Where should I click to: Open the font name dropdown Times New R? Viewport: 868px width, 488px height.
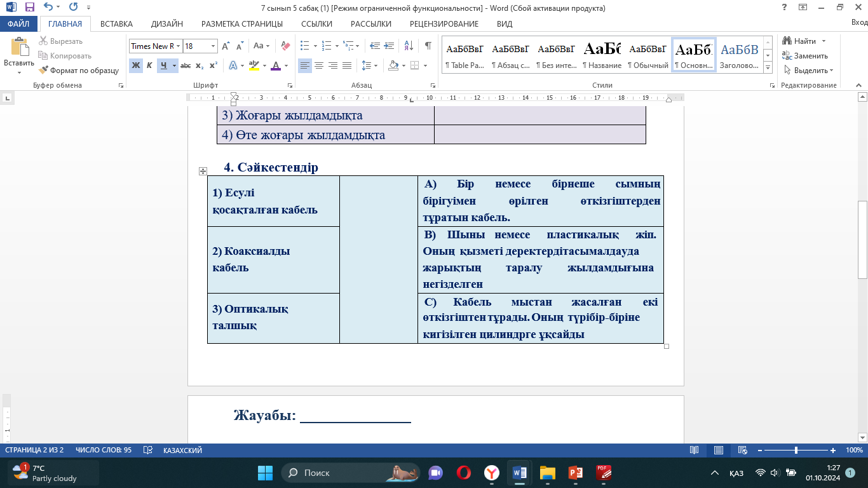(x=179, y=46)
